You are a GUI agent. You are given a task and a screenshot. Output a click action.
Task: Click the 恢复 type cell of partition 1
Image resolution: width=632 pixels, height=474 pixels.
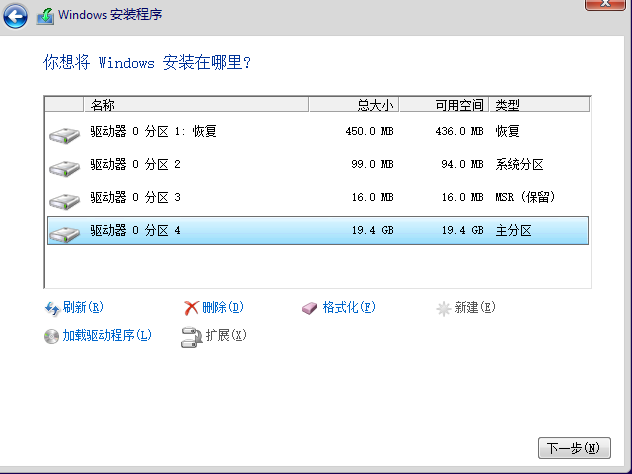[507, 132]
